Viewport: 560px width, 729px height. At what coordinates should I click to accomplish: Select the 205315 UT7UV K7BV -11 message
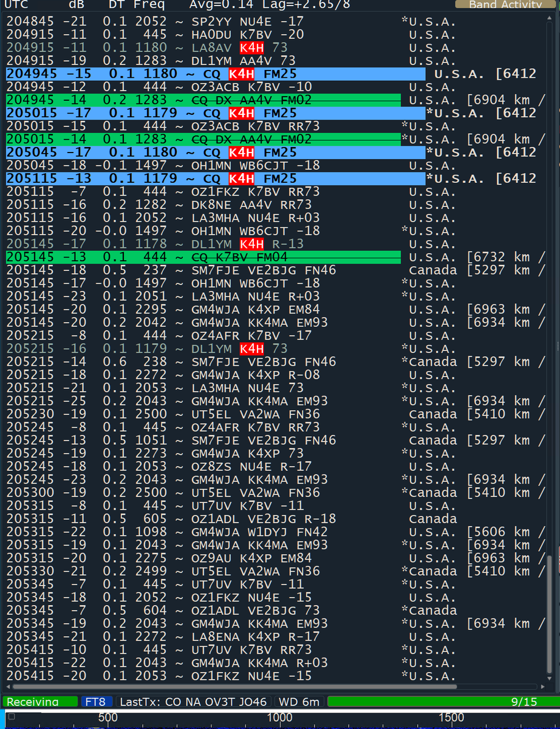[x=248, y=505]
